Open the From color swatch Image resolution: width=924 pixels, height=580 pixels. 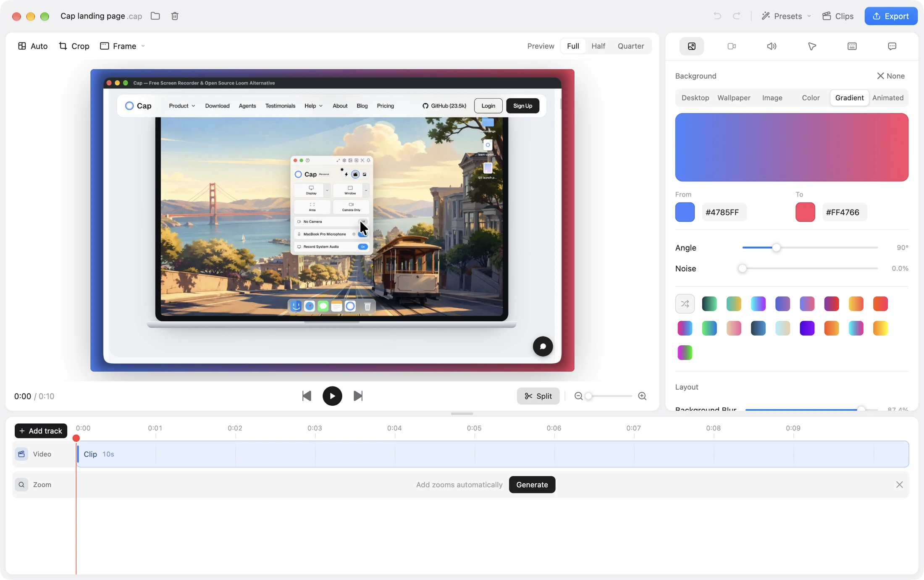point(685,212)
